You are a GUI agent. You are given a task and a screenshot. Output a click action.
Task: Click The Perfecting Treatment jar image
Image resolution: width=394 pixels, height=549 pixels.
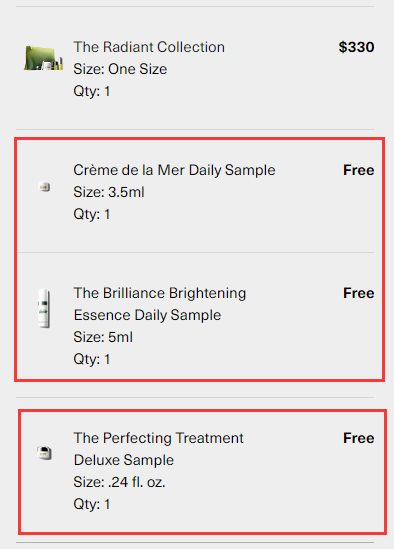point(44,453)
